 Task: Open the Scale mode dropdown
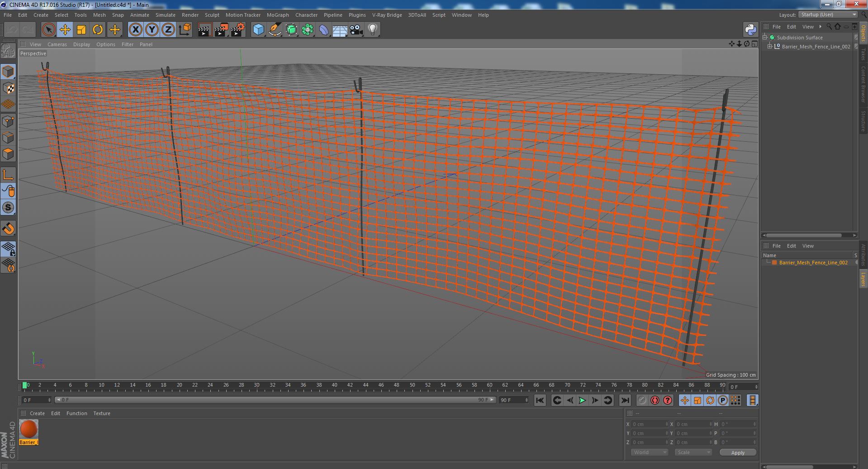[x=693, y=452]
